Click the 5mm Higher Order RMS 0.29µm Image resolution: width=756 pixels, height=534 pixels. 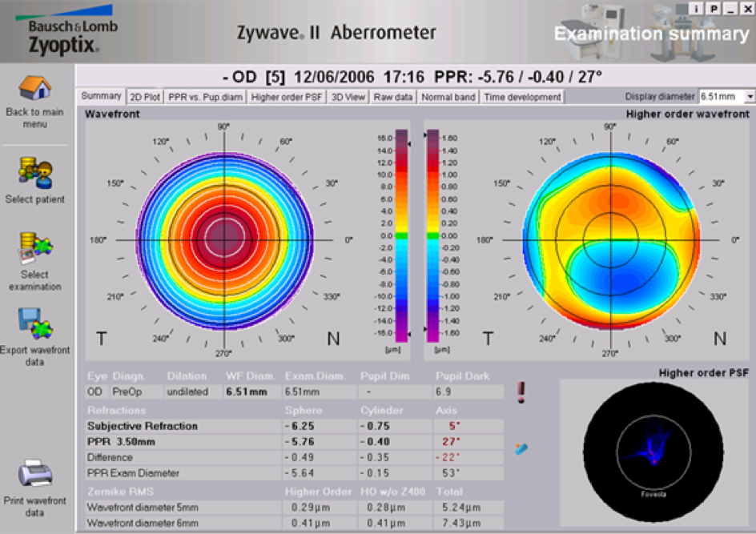pos(311,508)
